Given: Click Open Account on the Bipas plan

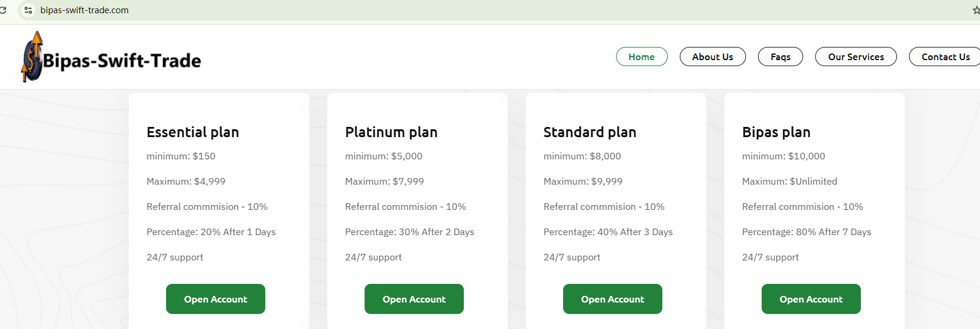Looking at the screenshot, I should (811, 299).
